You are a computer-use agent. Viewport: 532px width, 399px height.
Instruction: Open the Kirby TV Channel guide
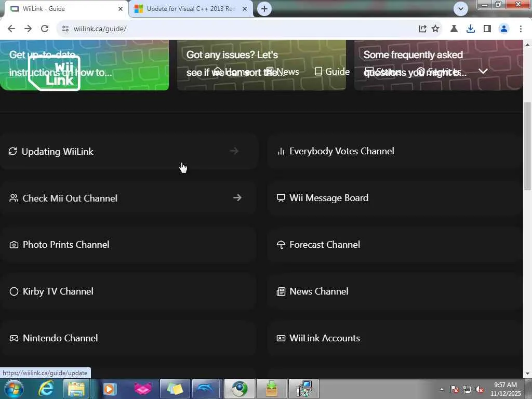tap(128, 291)
